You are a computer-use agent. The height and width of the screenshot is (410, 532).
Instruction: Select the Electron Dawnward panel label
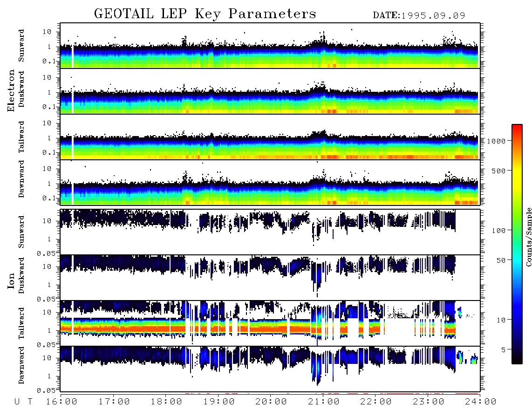click(x=21, y=179)
